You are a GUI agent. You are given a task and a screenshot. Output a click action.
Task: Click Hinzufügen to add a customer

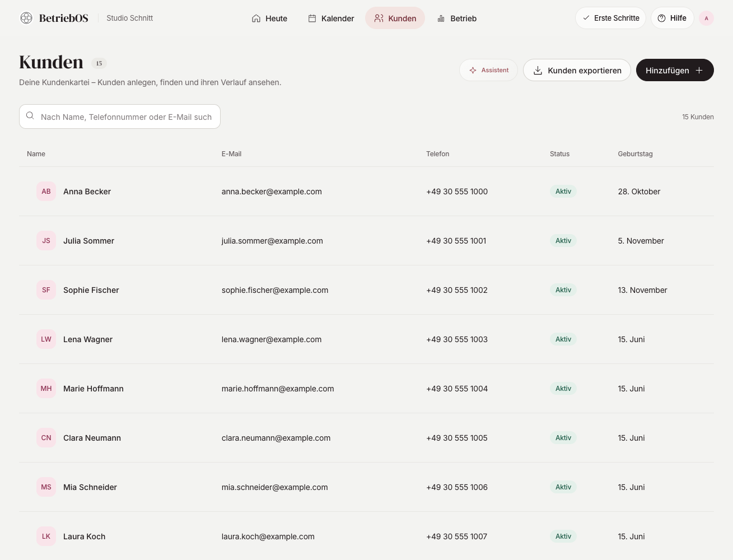(675, 70)
